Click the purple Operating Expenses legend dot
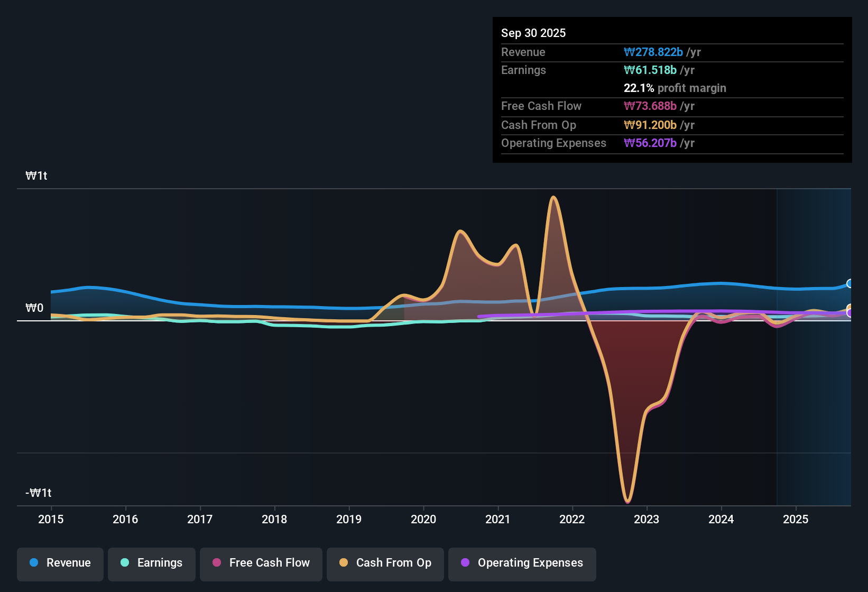868x592 pixels. (x=465, y=563)
